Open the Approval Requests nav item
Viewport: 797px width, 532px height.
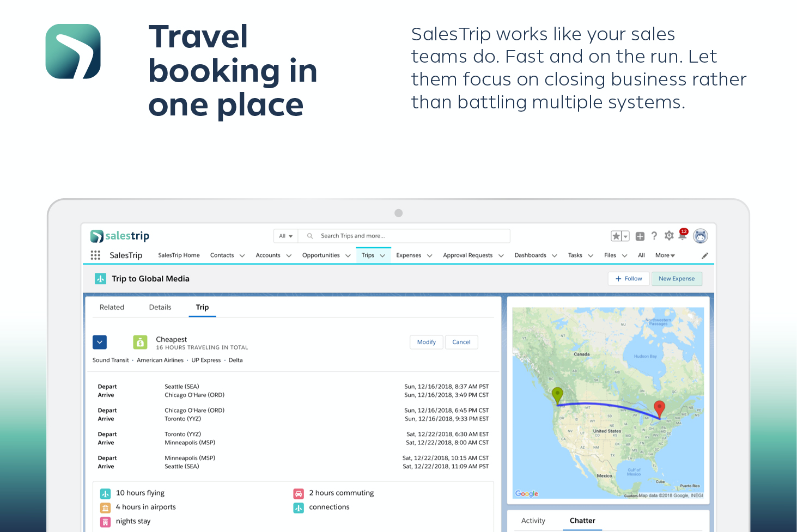click(468, 255)
